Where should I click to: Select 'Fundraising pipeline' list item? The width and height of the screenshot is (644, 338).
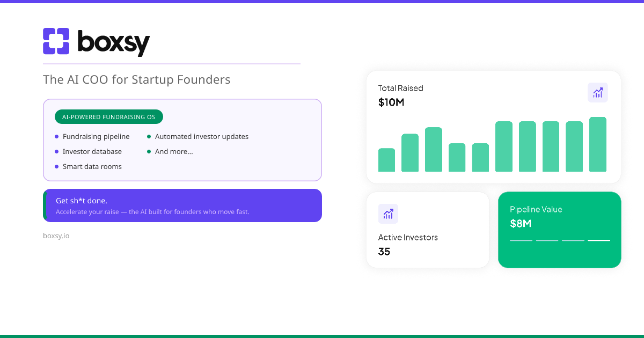pos(92,137)
